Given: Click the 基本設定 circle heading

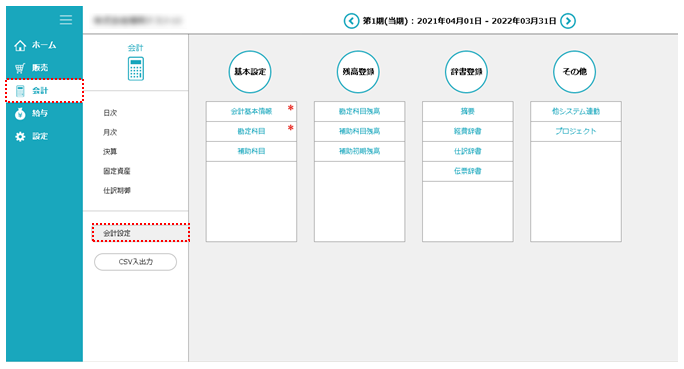Looking at the screenshot, I should pos(250,72).
